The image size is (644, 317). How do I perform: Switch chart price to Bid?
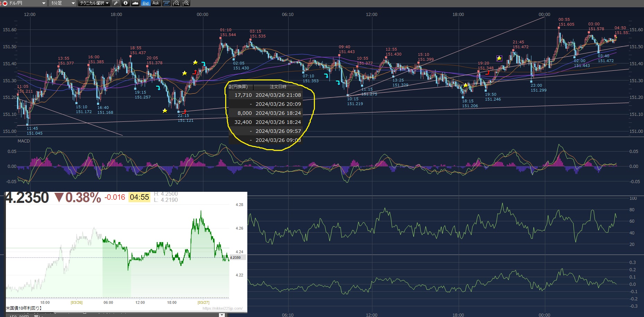(x=145, y=3)
